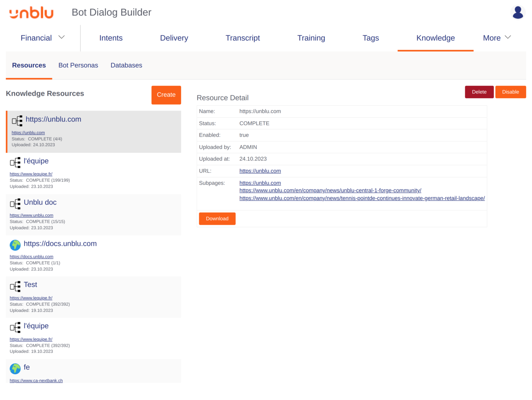The height and width of the screenshot is (400, 532).
Task: Click the sitemap icon beside https://unblu.com resource
Action: coord(17,120)
